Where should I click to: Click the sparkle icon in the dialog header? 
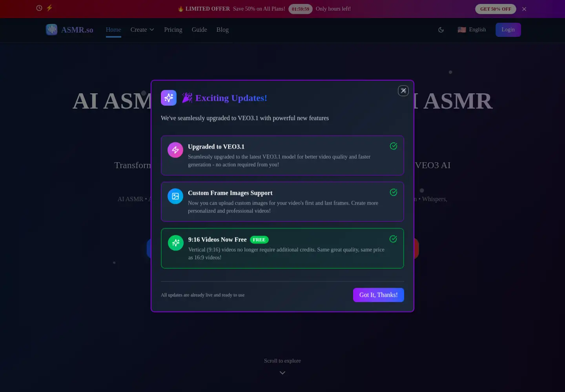coord(169,98)
